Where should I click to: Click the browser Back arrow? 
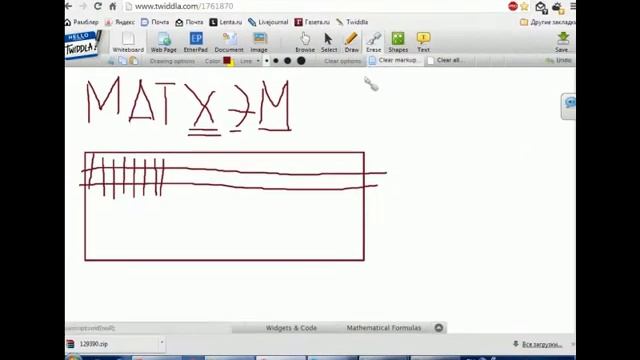(x=69, y=6)
